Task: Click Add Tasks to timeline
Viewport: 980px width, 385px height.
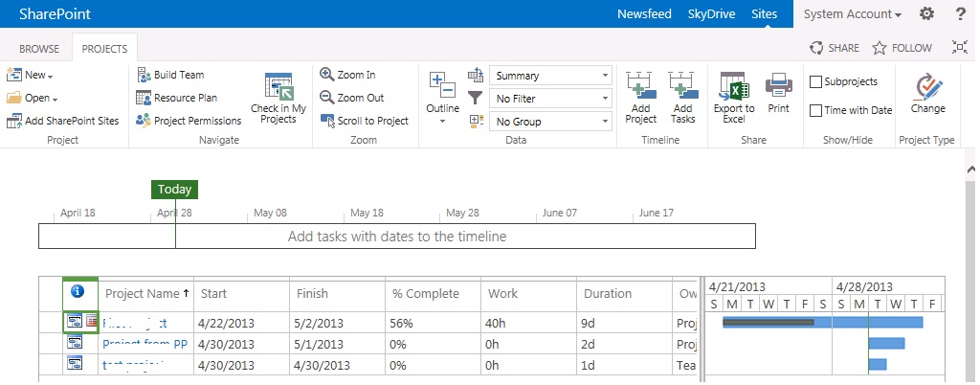Action: pyautogui.click(x=682, y=97)
